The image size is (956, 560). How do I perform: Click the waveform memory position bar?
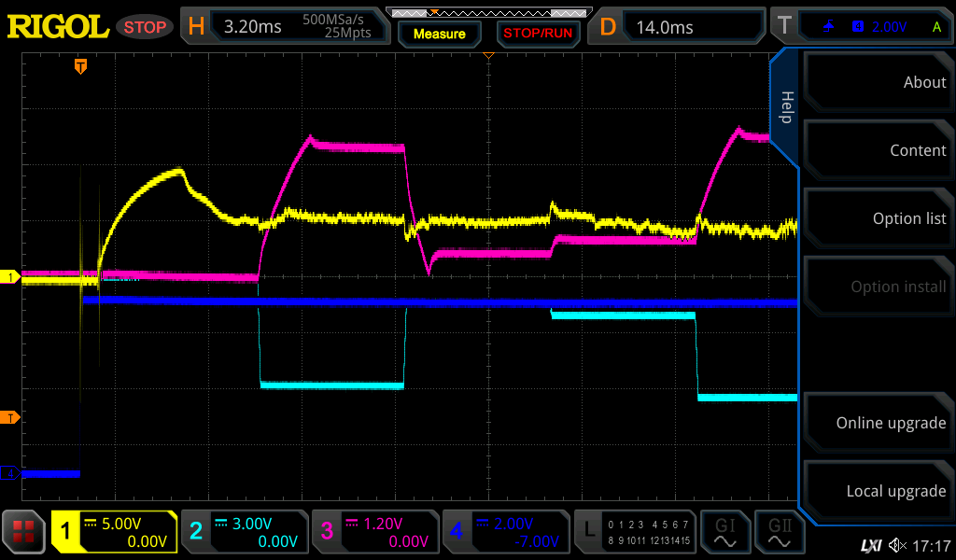(x=487, y=12)
